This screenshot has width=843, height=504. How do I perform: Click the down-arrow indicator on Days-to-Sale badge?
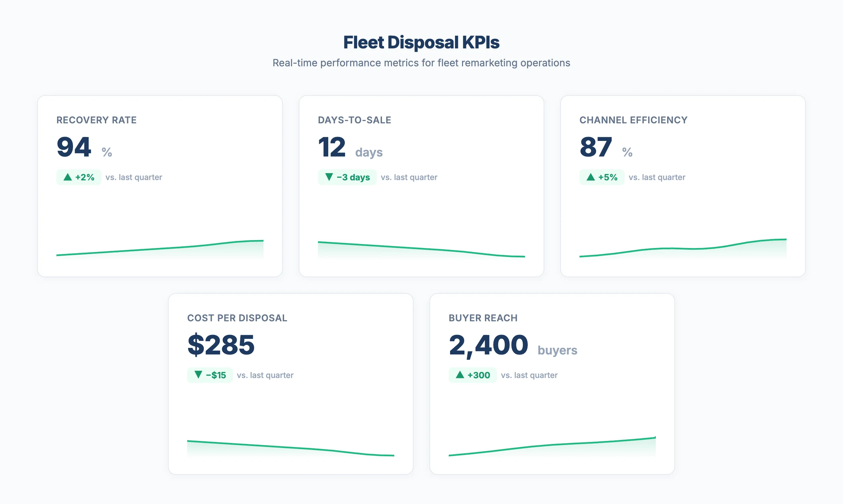tap(329, 177)
